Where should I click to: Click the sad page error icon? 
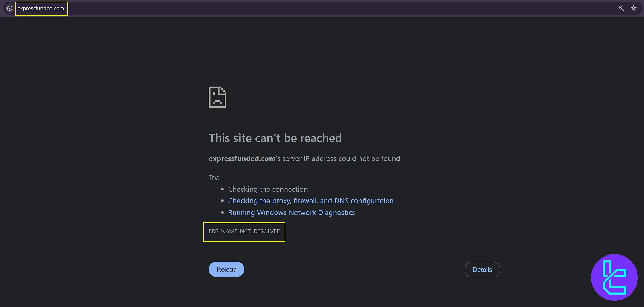tap(217, 97)
